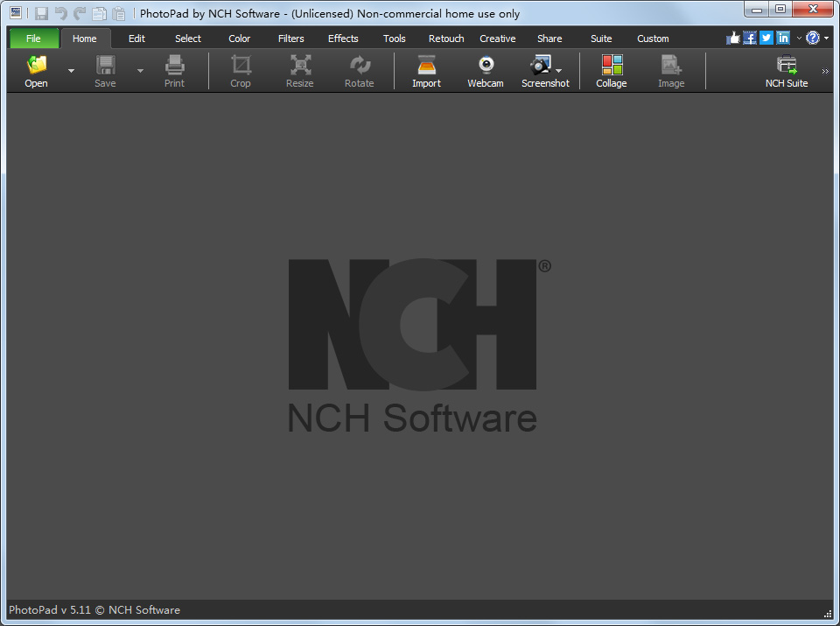Open Facebook share icon
Screen dimensions: 840x626
[x=750, y=38]
